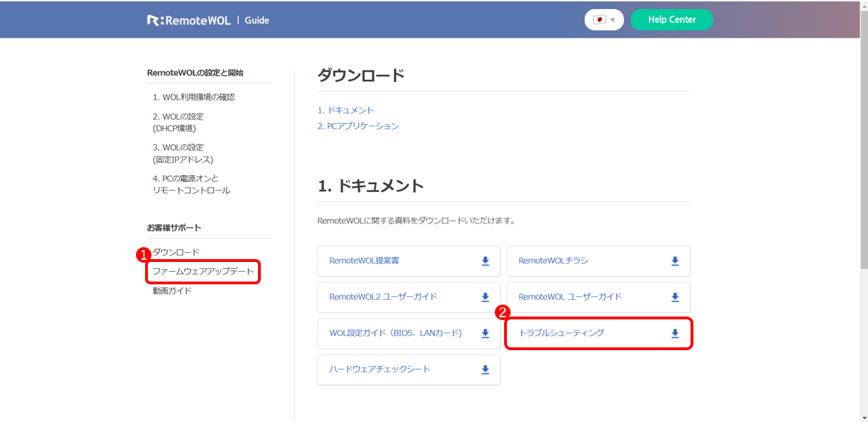Click お客様サポート sidebar heading
The height and width of the screenshot is (423, 868).
coord(175,228)
